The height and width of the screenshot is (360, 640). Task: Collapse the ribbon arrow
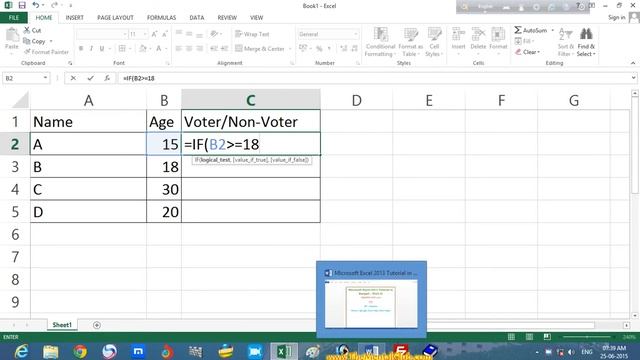[633, 63]
